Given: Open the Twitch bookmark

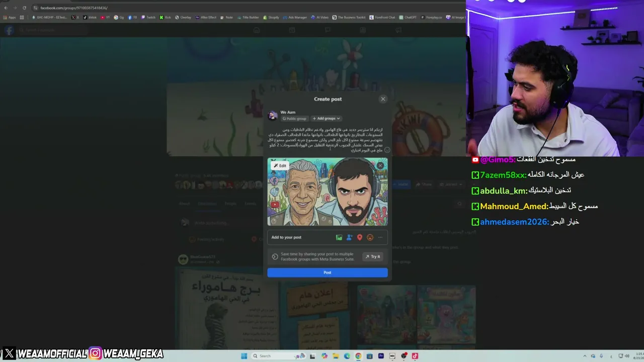Looking at the screenshot, I should 148,17.
